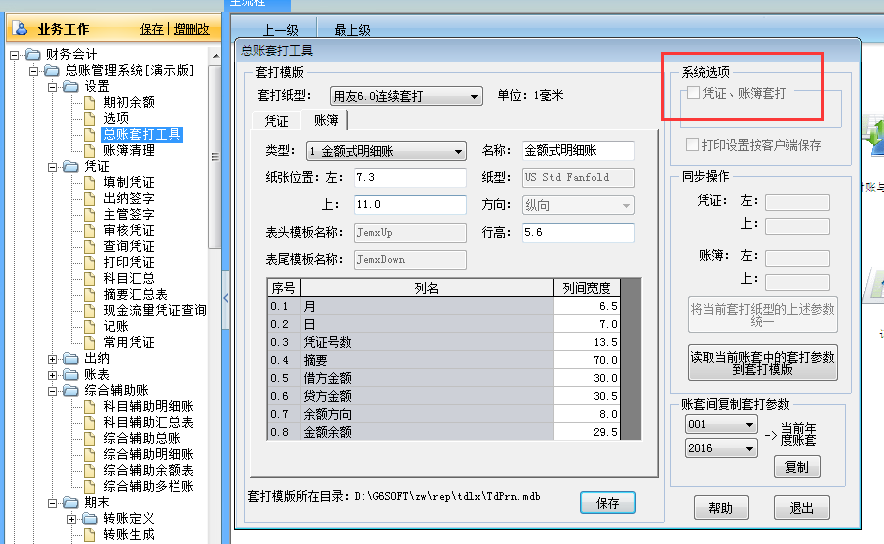Click the 余额方向 row in table
This screenshot has height=544, width=884.
pos(444,414)
